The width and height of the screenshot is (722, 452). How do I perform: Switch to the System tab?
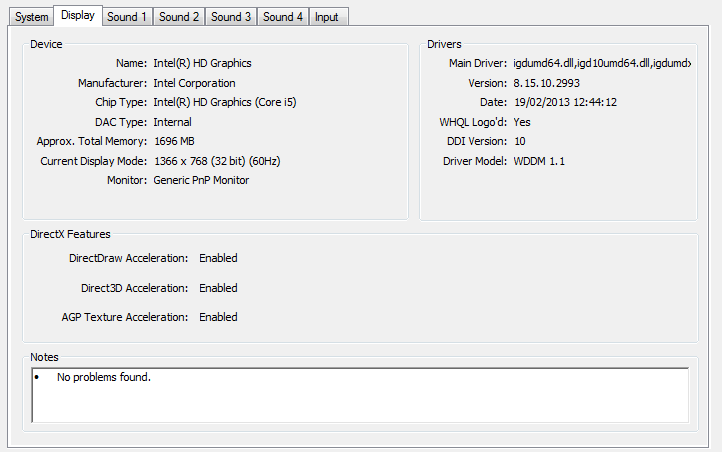click(x=31, y=17)
